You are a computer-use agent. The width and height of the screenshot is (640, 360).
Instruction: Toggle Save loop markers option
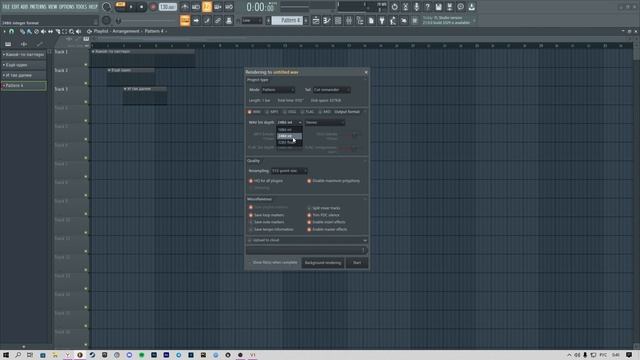click(x=251, y=215)
